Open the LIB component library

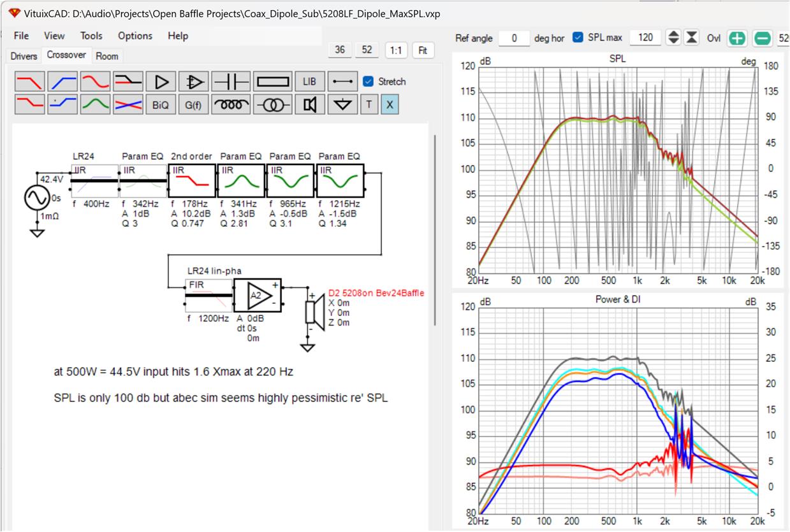click(309, 82)
